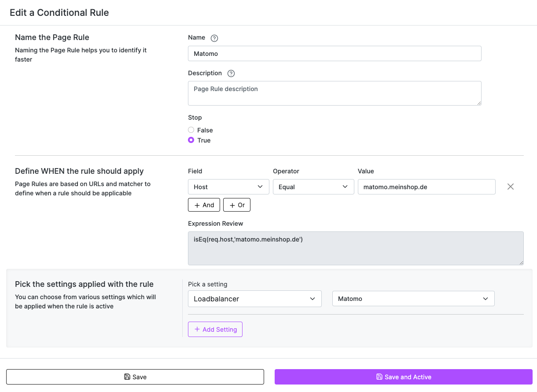Click the Expression Review resize handle
The height and width of the screenshot is (392, 537).
521,263
